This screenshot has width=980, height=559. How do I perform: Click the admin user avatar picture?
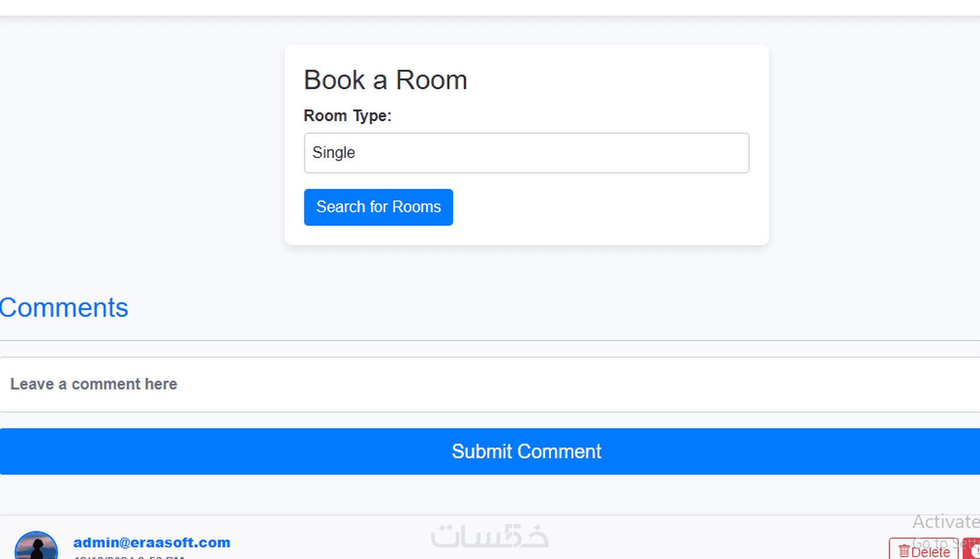pos(36,546)
